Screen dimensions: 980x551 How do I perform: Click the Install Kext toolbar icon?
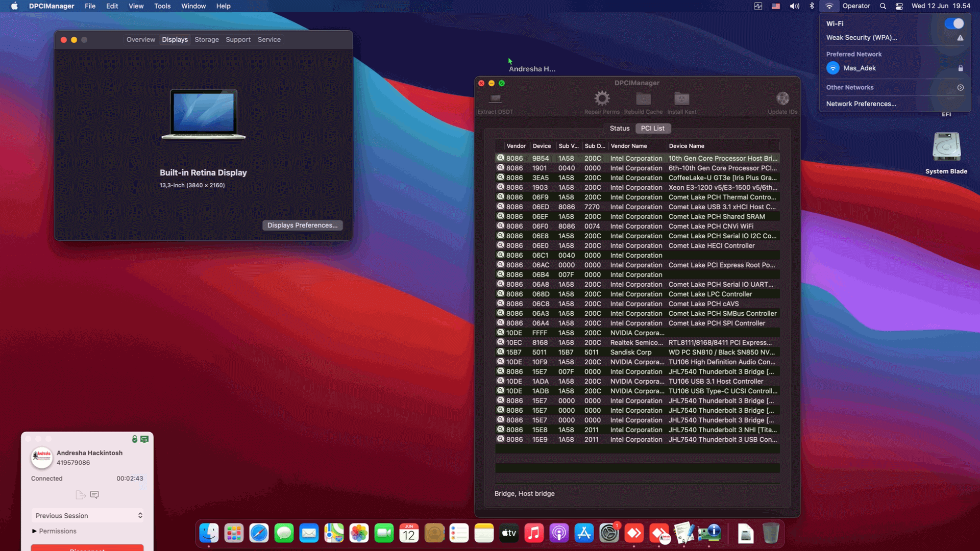pyautogui.click(x=681, y=98)
